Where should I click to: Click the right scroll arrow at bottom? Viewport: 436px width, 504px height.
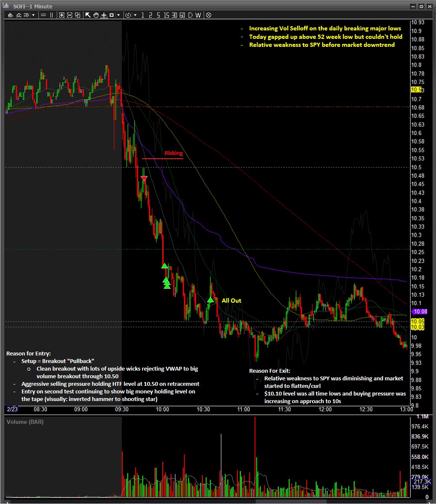430,501
